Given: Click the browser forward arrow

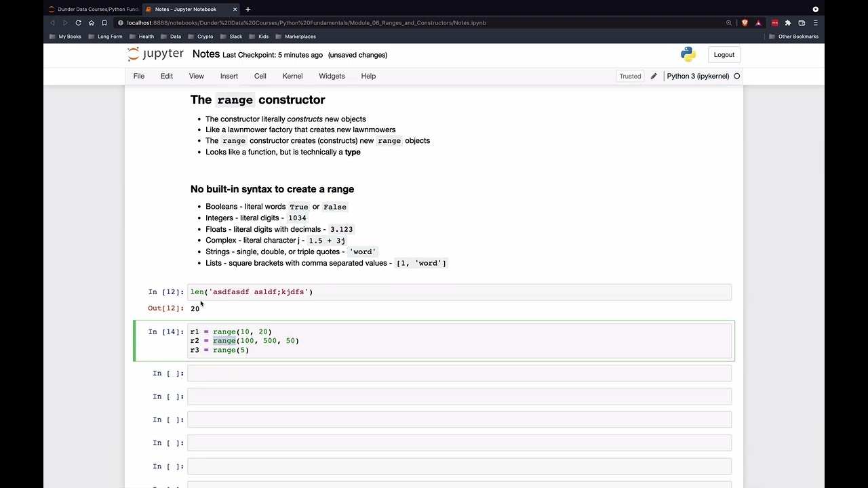Looking at the screenshot, I should (x=65, y=22).
